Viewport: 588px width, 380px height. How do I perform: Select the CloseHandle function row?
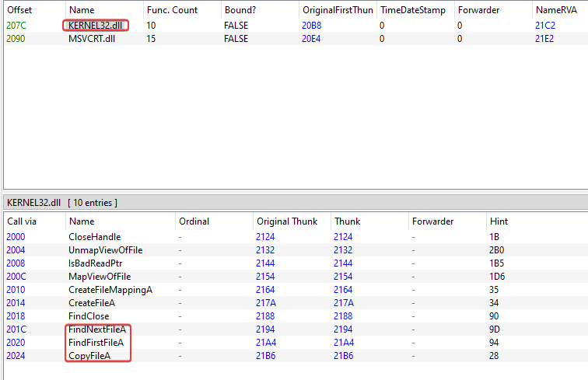pos(296,237)
